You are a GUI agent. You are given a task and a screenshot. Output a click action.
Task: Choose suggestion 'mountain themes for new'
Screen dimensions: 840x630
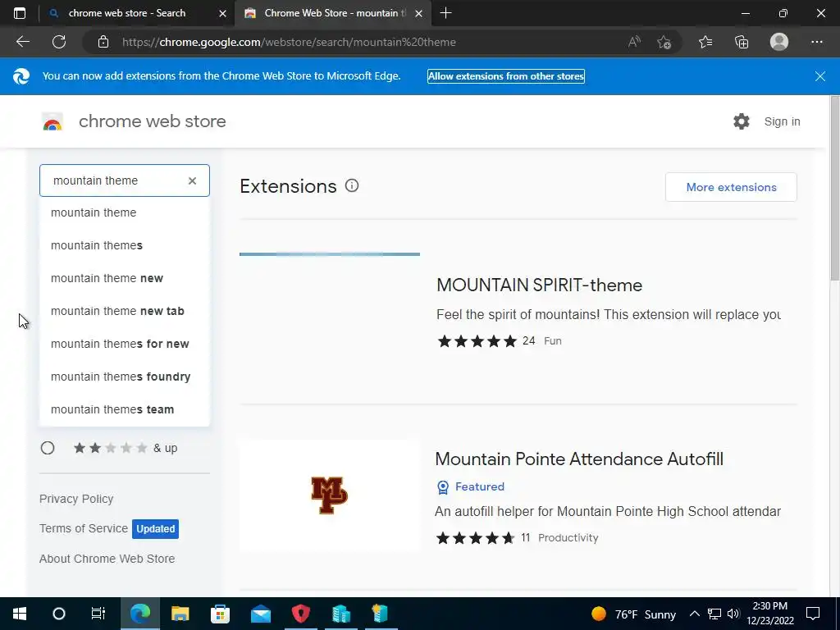tap(125, 344)
